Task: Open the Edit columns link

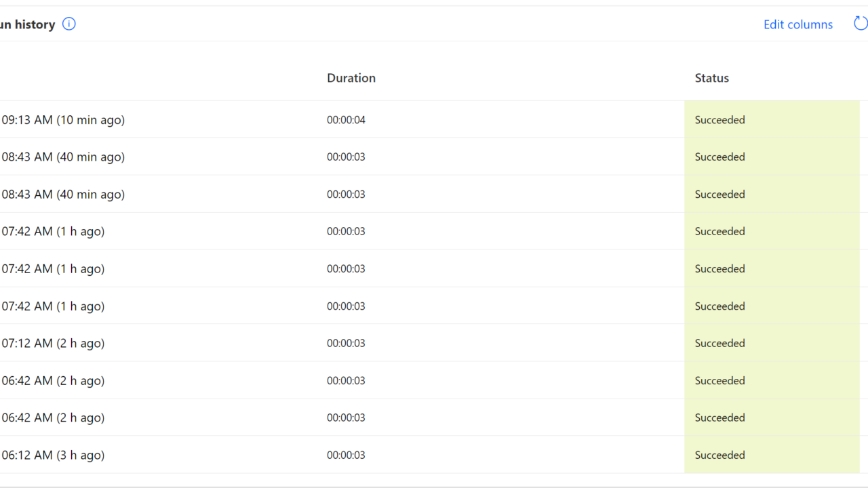Action: [797, 24]
